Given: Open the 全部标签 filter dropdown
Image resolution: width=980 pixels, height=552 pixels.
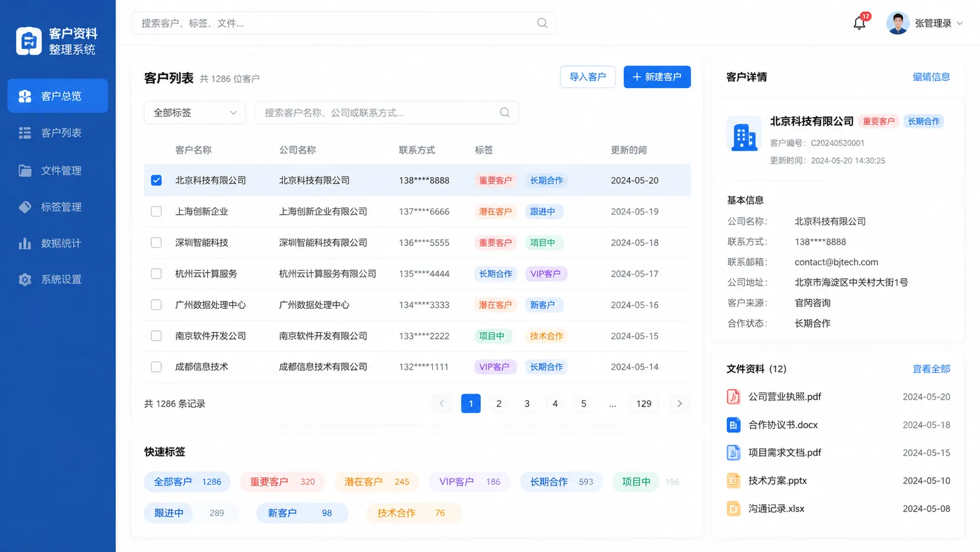Looking at the screenshot, I should click(195, 113).
